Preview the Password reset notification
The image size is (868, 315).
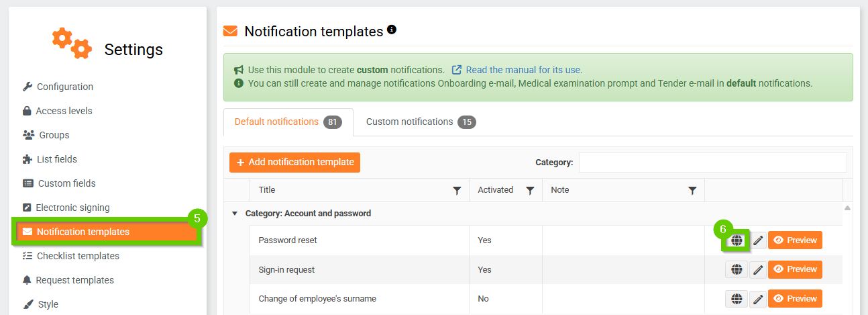coord(795,240)
